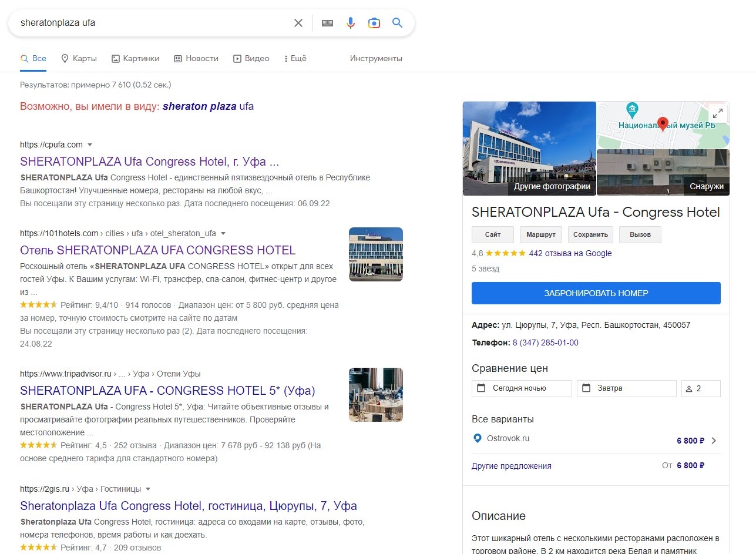Select the Все tab
This screenshot has width=756, height=554.
[33, 59]
